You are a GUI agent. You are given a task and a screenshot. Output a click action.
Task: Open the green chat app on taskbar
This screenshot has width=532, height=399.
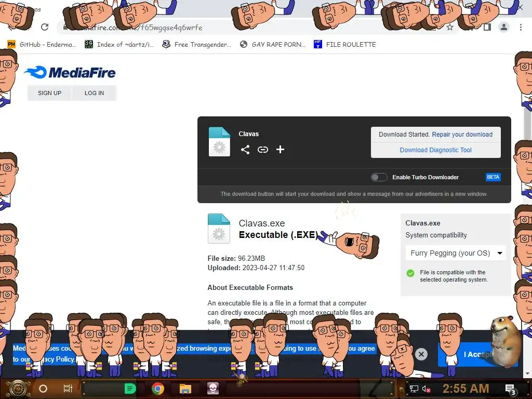tap(130, 389)
